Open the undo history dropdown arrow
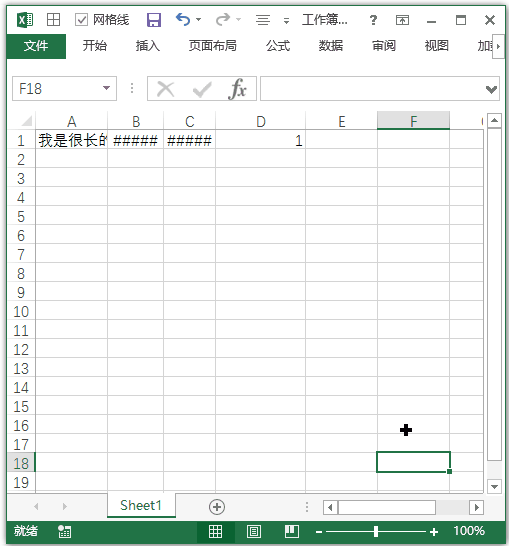509x546 pixels. (x=199, y=20)
